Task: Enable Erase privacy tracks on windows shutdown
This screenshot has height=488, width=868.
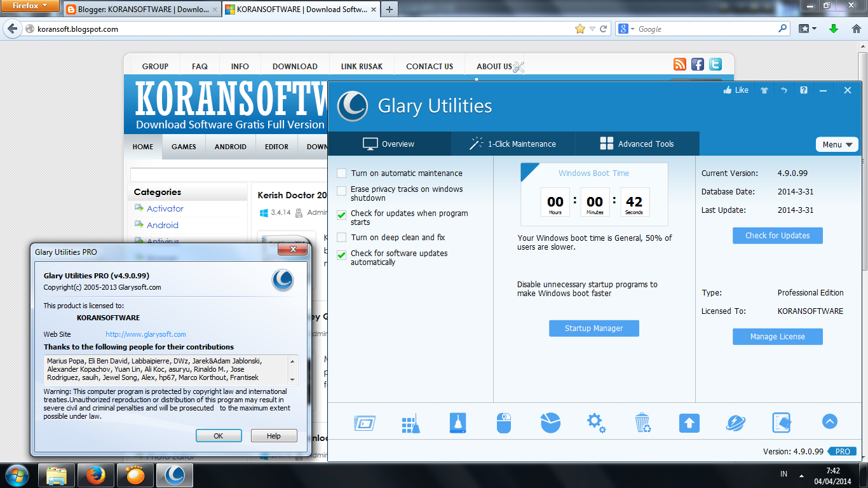Action: click(x=342, y=190)
